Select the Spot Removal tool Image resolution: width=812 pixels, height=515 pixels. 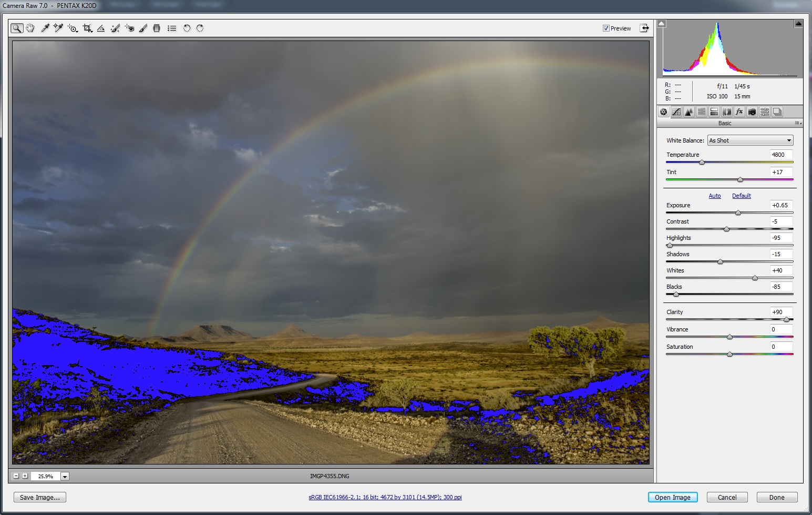[x=115, y=28]
